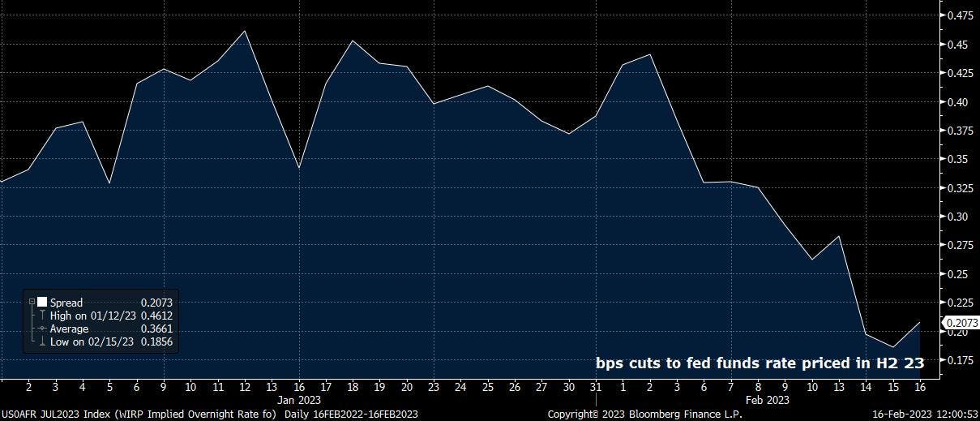Screen dimensions: 980x421
Task: Click 'Daily 16FEB2022-16FEB2023' range text
Action: (x=351, y=415)
